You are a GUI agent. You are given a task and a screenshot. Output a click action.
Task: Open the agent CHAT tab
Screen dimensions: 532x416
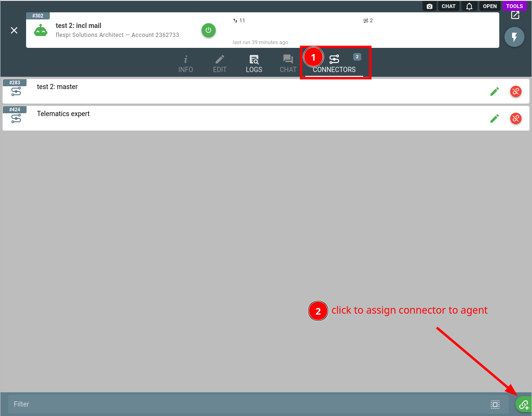288,64
